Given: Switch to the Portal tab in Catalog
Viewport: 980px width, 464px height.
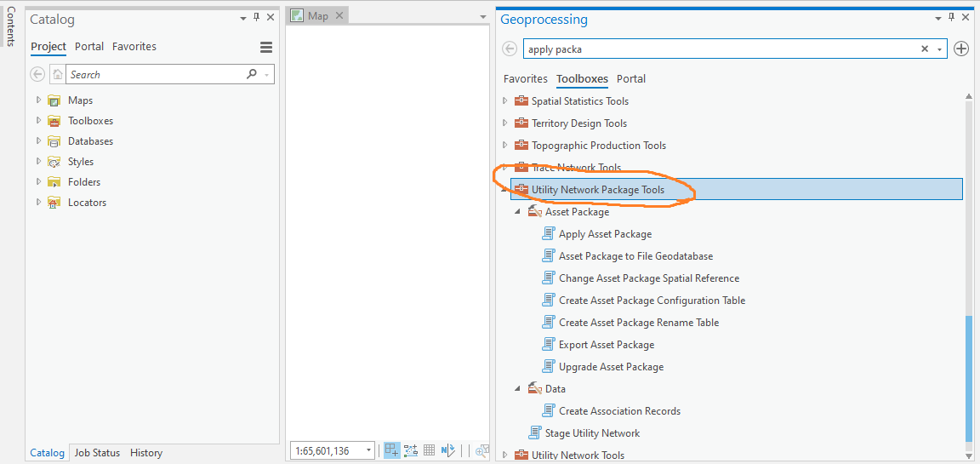Looking at the screenshot, I should tap(89, 46).
